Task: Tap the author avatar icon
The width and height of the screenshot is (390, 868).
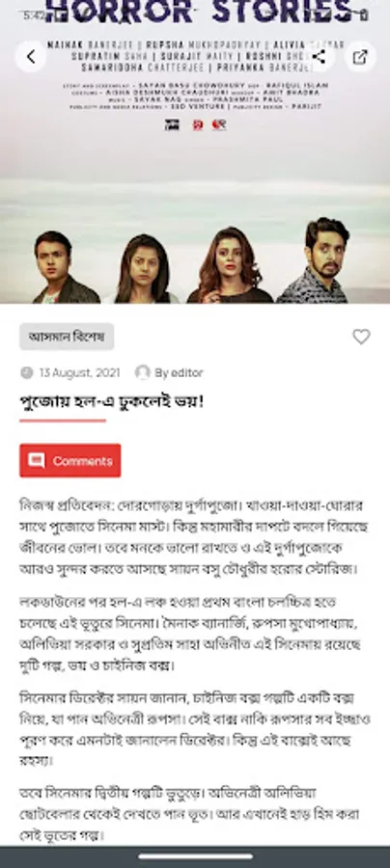Action: (x=143, y=372)
